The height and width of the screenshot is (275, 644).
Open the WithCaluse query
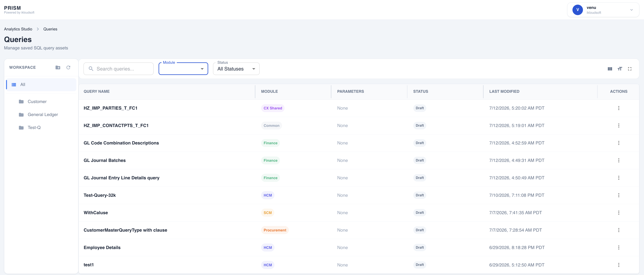(96, 213)
